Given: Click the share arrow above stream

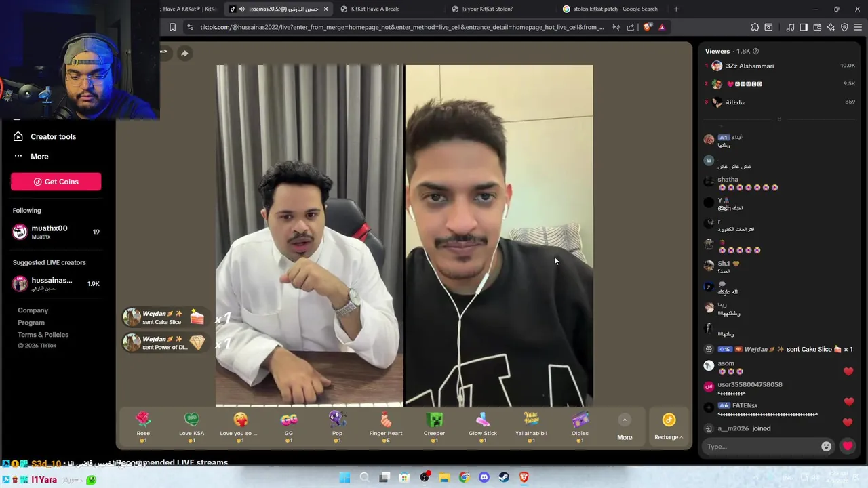Looking at the screenshot, I should [184, 53].
